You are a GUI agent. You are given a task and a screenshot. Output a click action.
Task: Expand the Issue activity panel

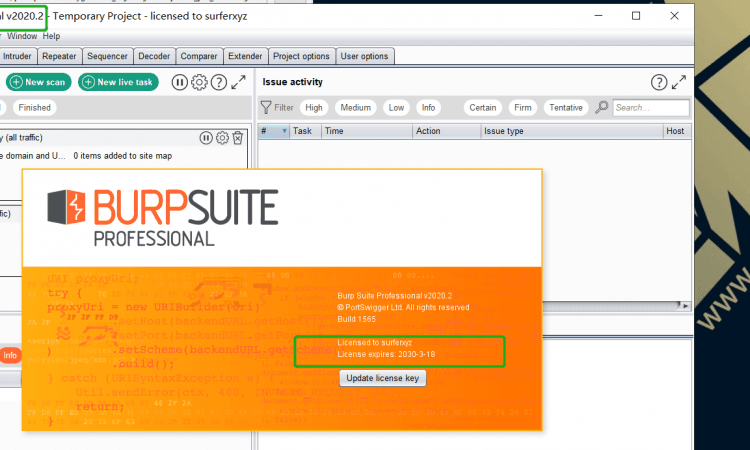point(679,82)
